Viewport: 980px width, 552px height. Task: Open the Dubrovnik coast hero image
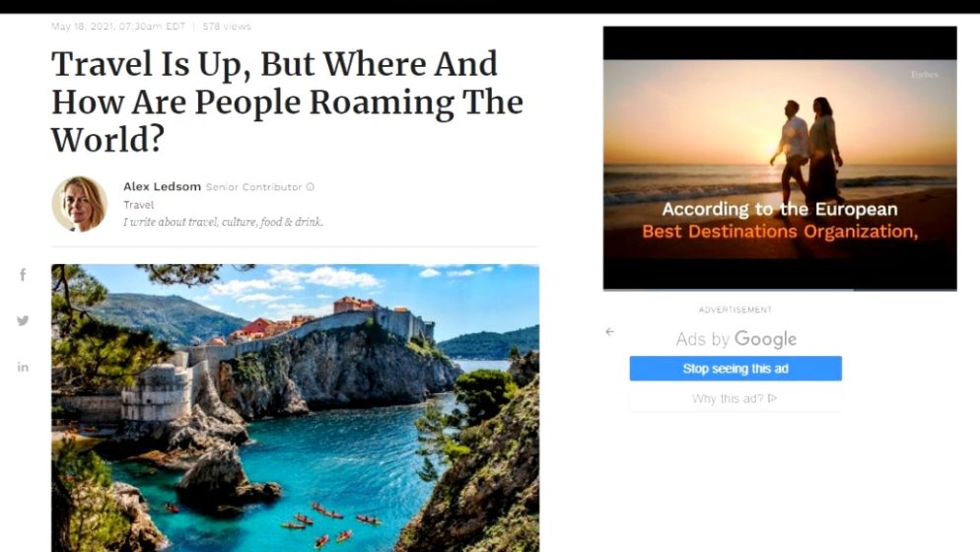coord(295,407)
